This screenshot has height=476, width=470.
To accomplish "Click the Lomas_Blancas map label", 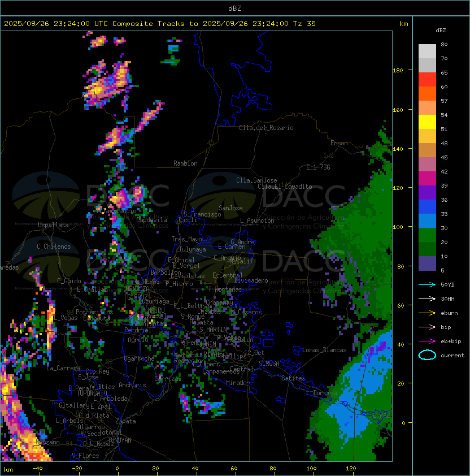I will 324,350.
